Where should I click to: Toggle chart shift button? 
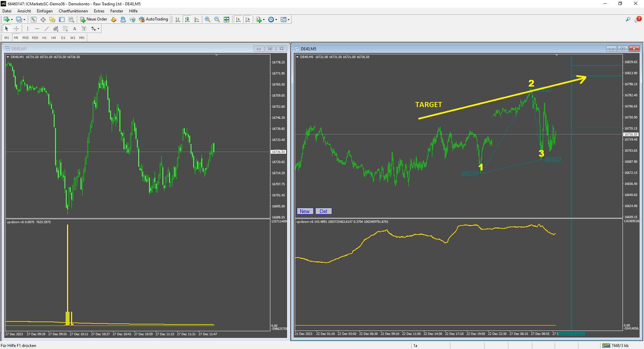[248, 19]
